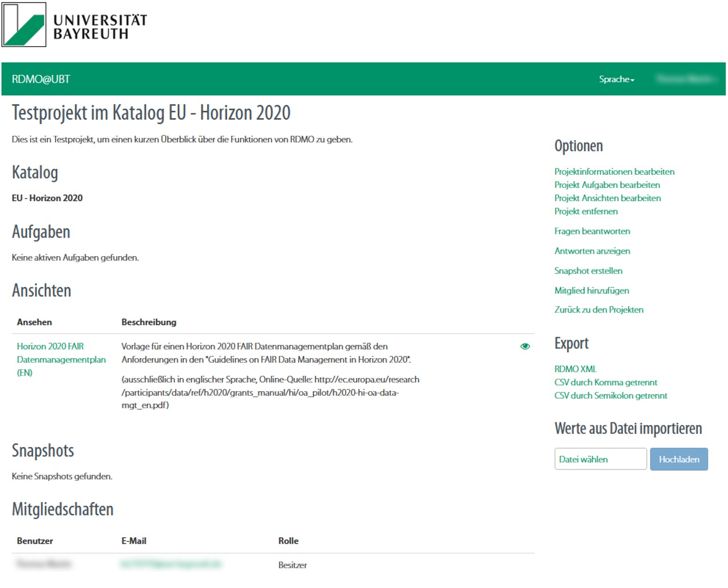Go back via Zurück zu den Projekten
The image size is (728, 588).
(x=599, y=309)
